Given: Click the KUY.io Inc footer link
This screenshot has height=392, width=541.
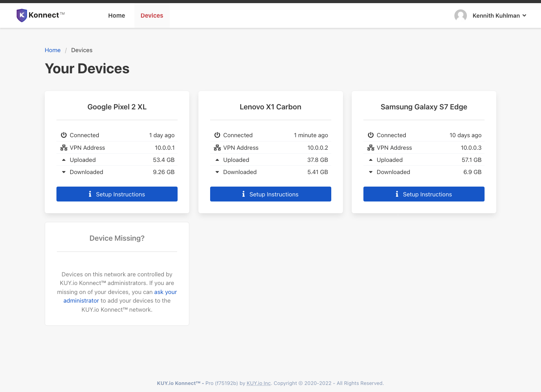Looking at the screenshot, I should coord(258,383).
